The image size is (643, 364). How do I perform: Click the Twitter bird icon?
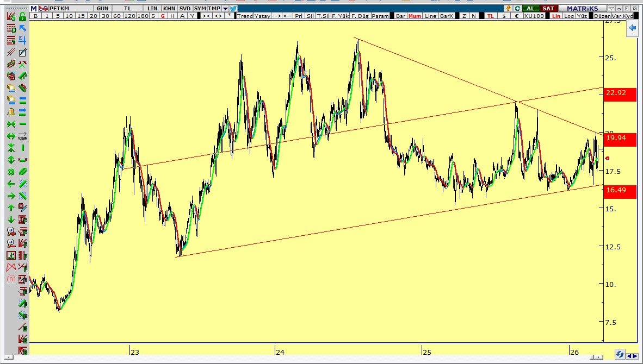point(233,8)
